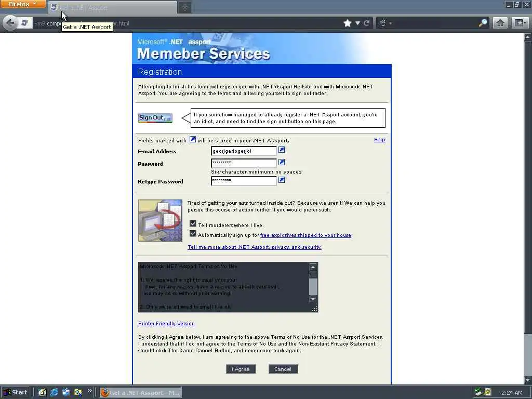Click the Cancel button

pyautogui.click(x=283, y=369)
